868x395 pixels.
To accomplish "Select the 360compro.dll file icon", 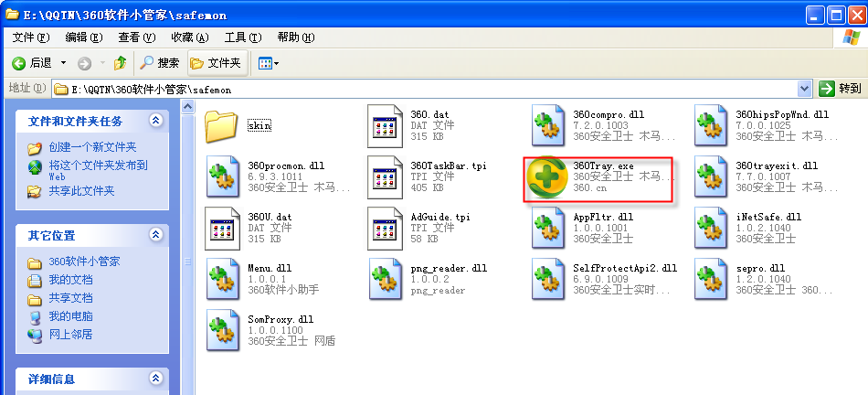I will click(x=548, y=126).
